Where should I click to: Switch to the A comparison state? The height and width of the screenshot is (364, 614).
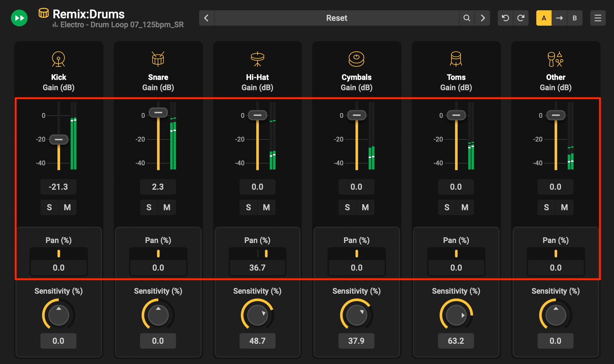pyautogui.click(x=544, y=18)
